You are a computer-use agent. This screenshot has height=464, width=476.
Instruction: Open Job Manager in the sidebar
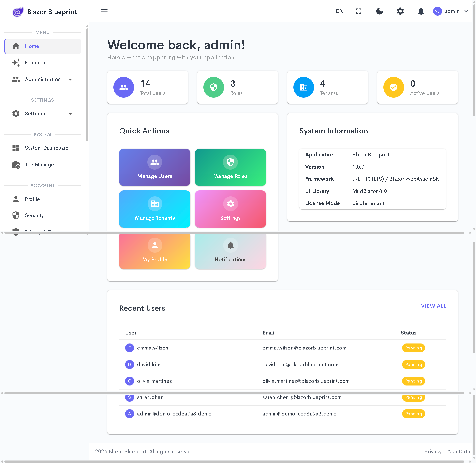pos(40,164)
